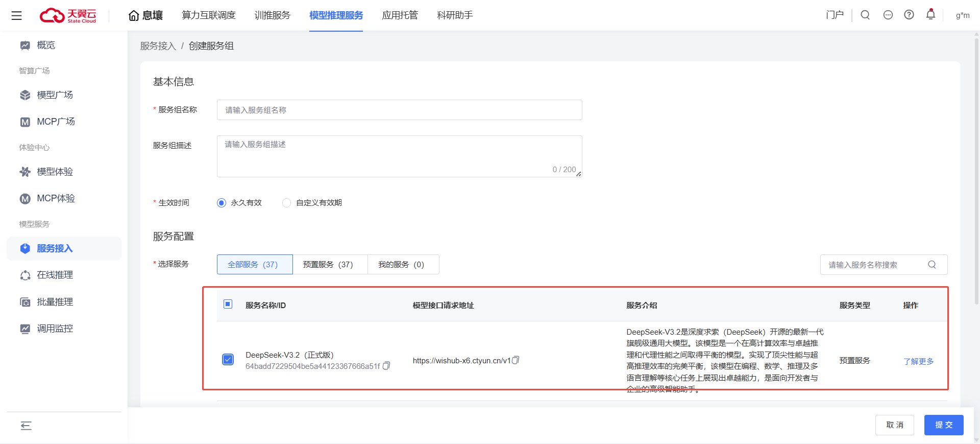Open the chat message icon

[x=888, y=15]
